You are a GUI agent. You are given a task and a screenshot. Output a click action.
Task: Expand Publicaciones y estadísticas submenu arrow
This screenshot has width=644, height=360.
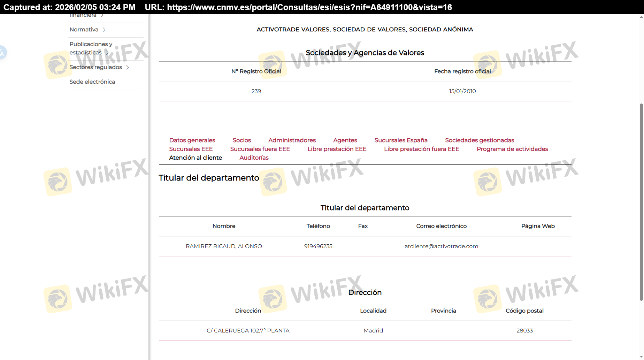click(x=107, y=53)
